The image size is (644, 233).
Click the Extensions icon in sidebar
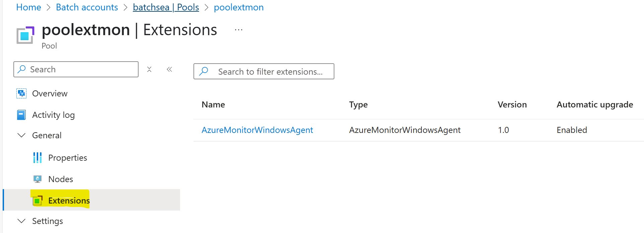pyautogui.click(x=37, y=201)
